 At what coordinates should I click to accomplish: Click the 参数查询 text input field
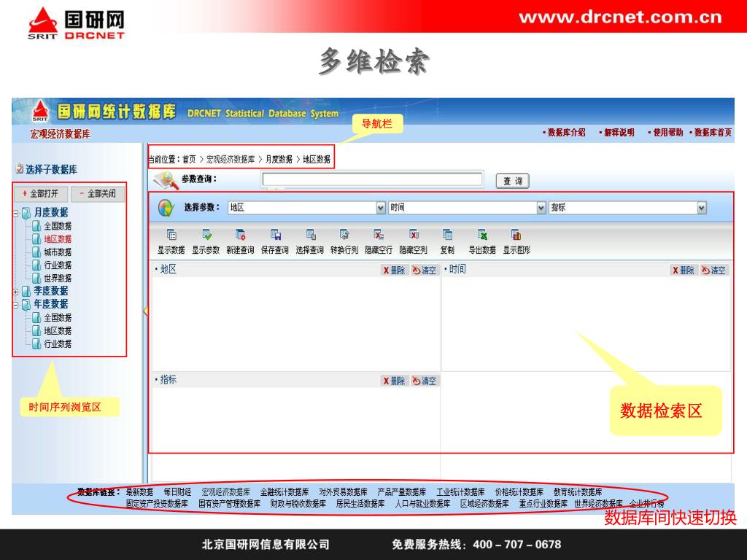point(372,179)
